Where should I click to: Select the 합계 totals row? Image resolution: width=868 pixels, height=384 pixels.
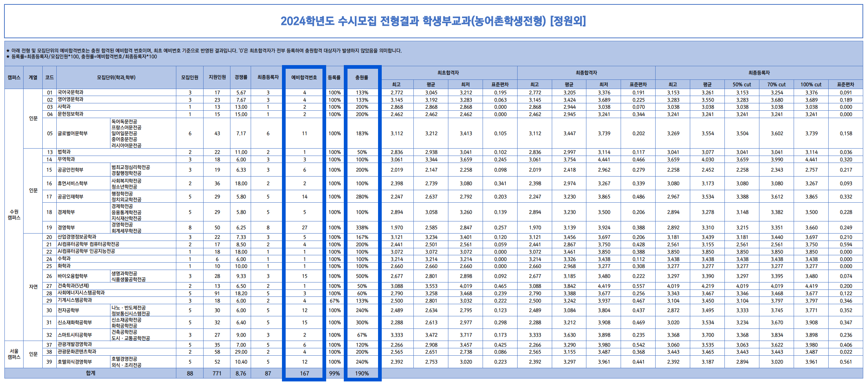coord(90,373)
